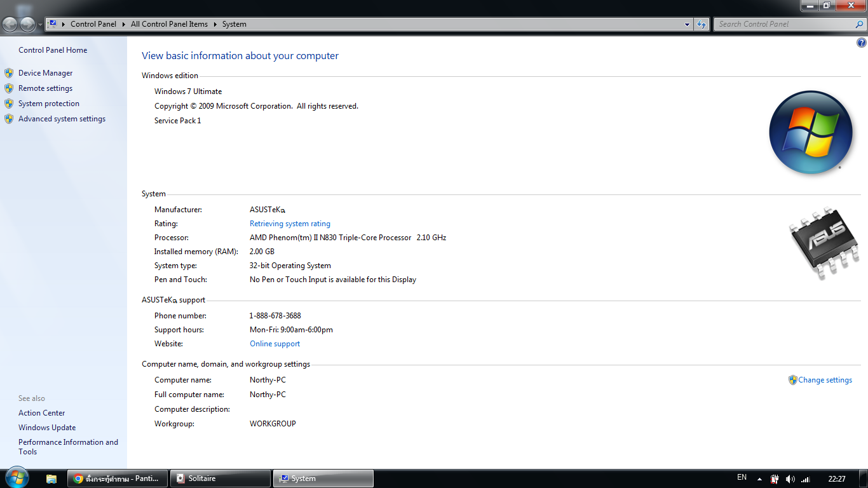Click Change settings for computer name
Viewport: 868px width, 488px height.
click(825, 380)
